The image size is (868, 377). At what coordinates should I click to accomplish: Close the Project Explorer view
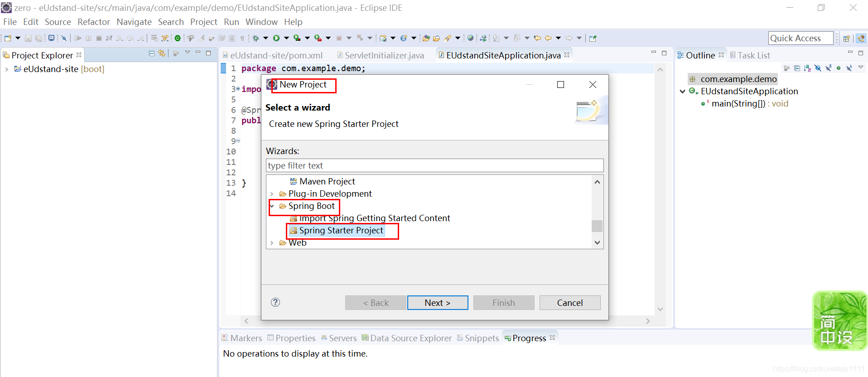coord(79,55)
